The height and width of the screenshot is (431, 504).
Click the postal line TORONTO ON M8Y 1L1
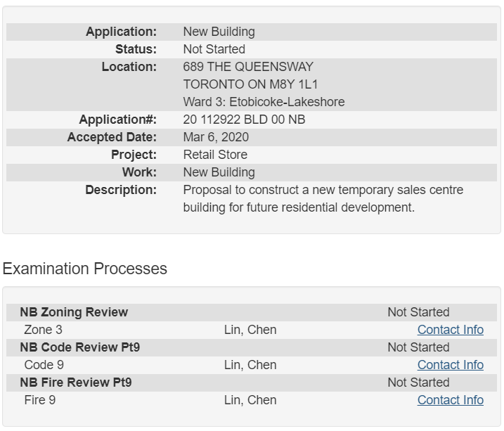coord(250,84)
